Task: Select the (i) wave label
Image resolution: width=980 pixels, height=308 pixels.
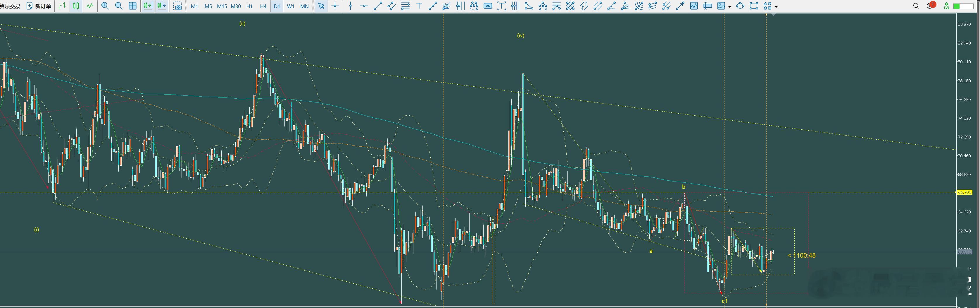Action: [x=37, y=230]
